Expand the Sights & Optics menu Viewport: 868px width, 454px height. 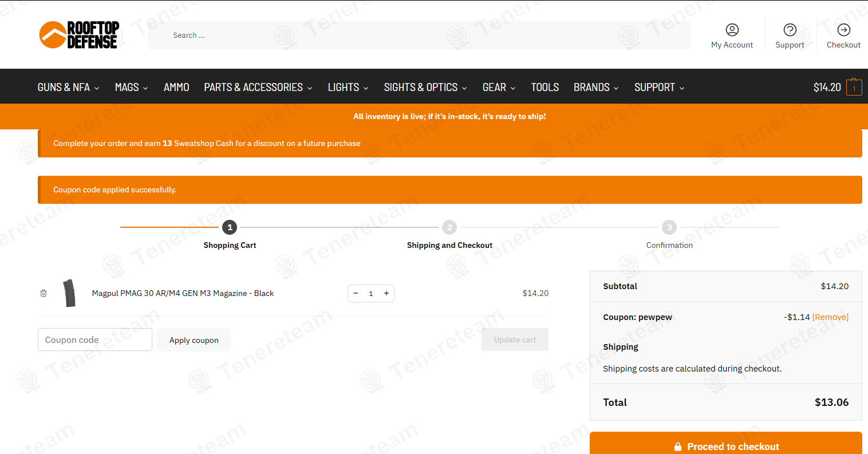[425, 87]
